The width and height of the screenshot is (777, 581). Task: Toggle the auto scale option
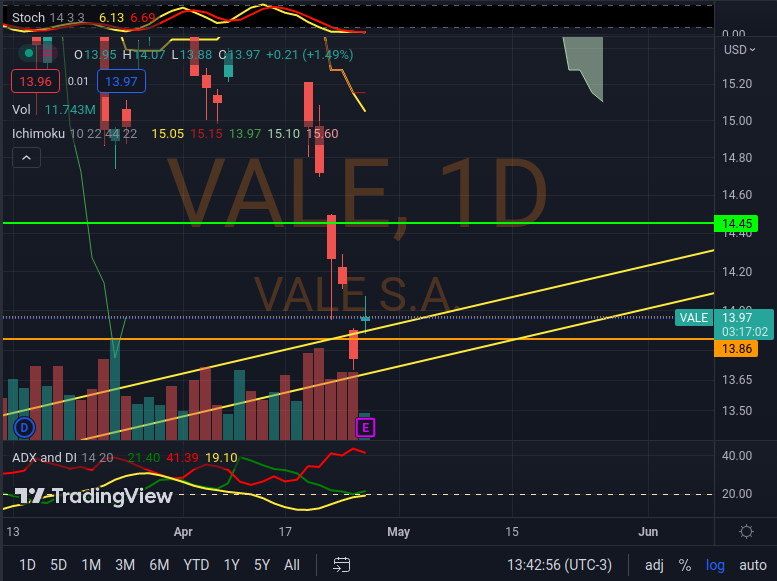(x=753, y=565)
